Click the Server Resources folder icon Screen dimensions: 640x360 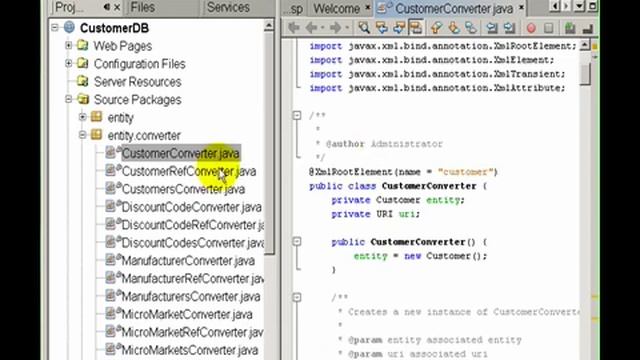point(83,81)
